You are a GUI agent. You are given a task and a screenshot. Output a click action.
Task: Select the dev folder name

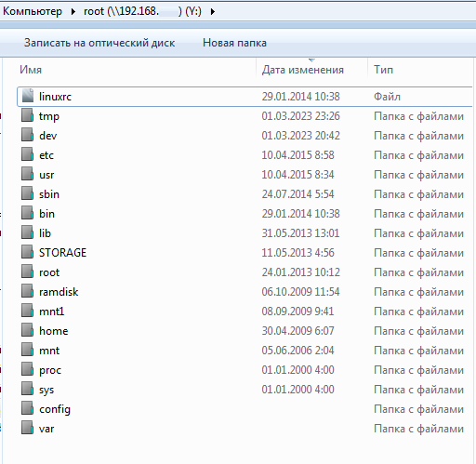click(x=48, y=136)
